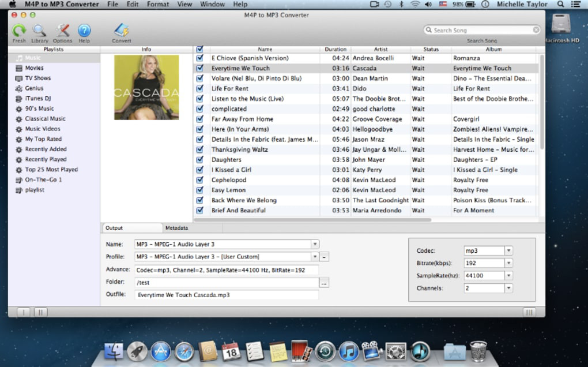Viewport: 588px width, 367px height.
Task: Click the folder browse ellipsis button
Action: tap(324, 283)
